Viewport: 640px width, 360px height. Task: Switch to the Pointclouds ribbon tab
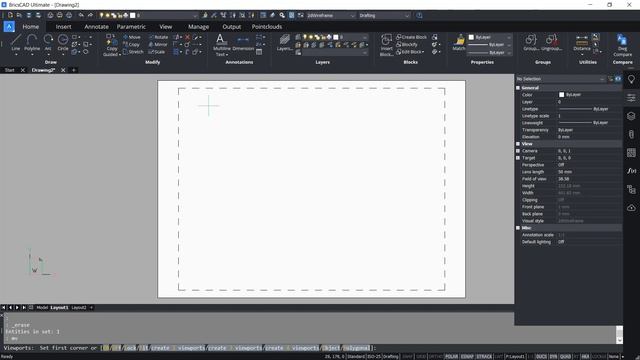pos(267,27)
